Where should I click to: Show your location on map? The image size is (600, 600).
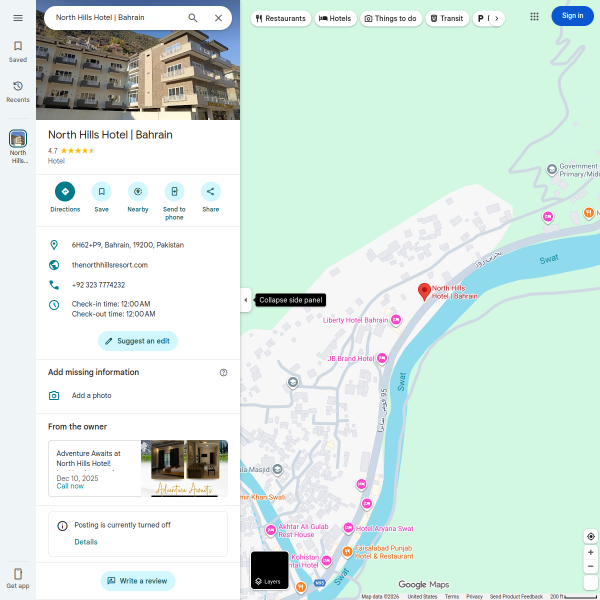(x=591, y=536)
